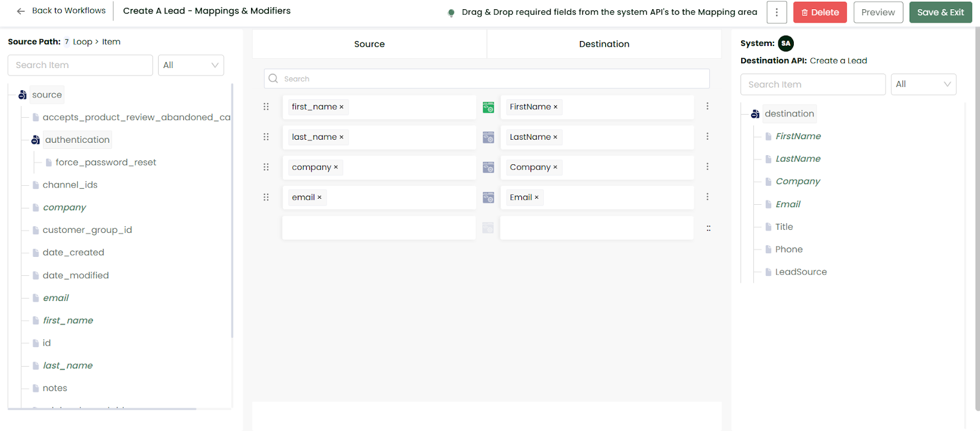980x431 pixels.
Task: Click Item in the source path
Action: (x=111, y=42)
